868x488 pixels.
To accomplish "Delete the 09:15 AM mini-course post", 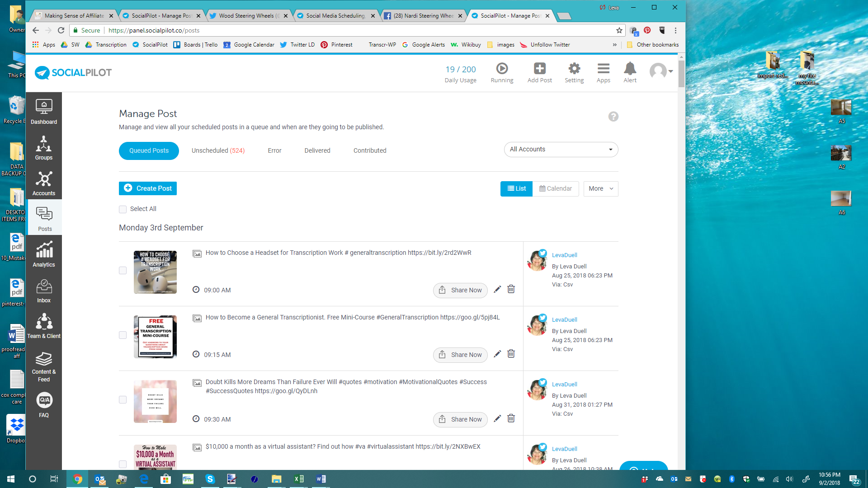I will (511, 354).
